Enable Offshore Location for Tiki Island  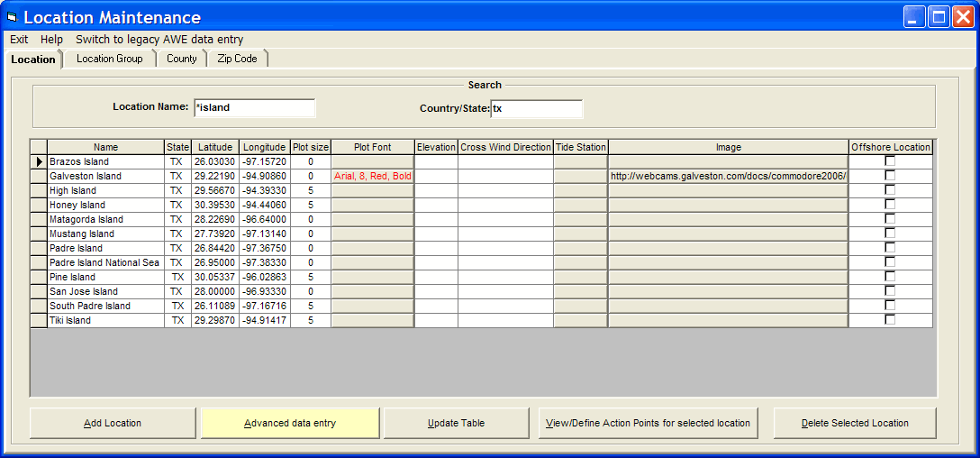(890, 320)
